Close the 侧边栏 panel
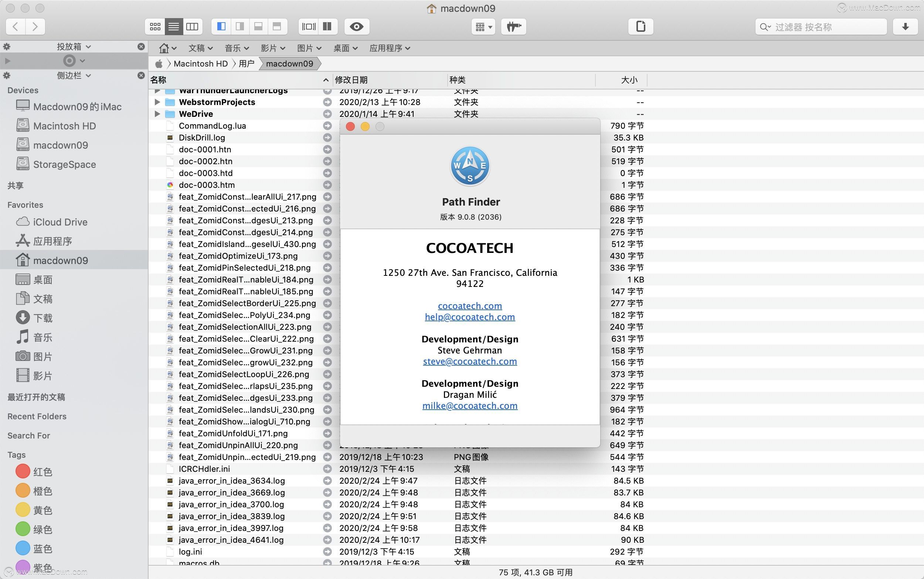Viewport: 924px width, 579px height. coord(141,75)
